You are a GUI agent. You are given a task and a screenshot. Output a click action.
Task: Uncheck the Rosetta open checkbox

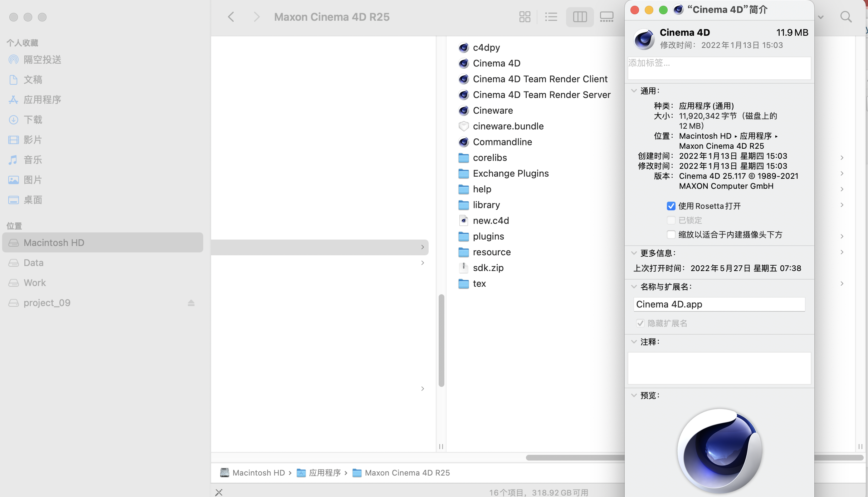tap(671, 206)
